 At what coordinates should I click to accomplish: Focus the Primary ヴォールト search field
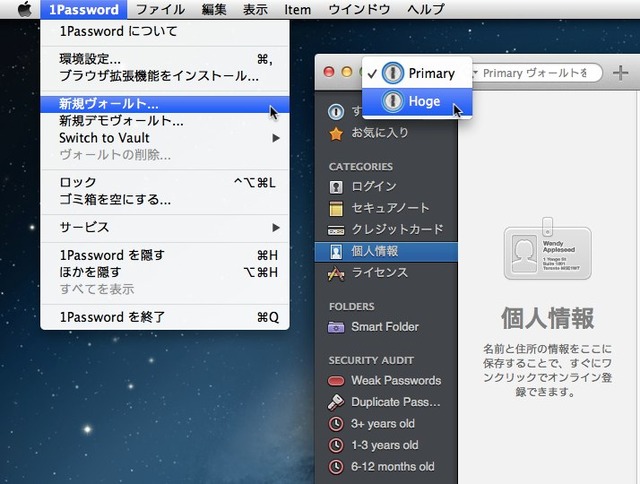[536, 73]
